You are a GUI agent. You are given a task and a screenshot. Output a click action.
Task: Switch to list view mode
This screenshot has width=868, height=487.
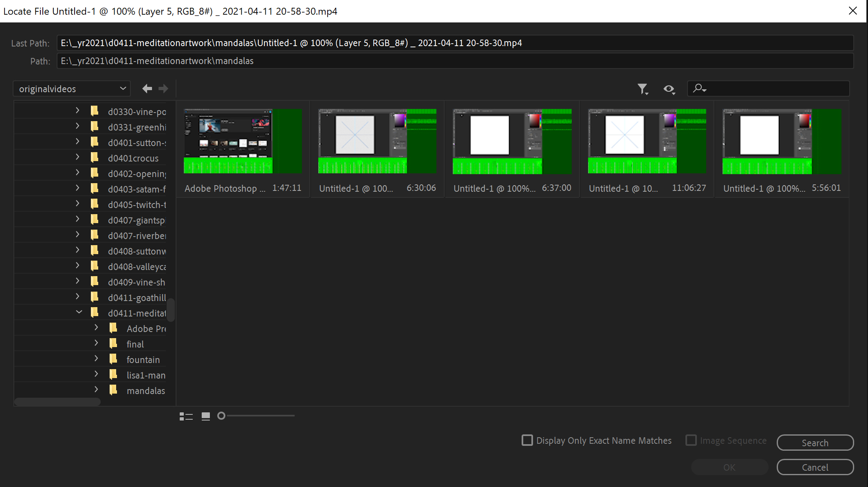(x=186, y=416)
